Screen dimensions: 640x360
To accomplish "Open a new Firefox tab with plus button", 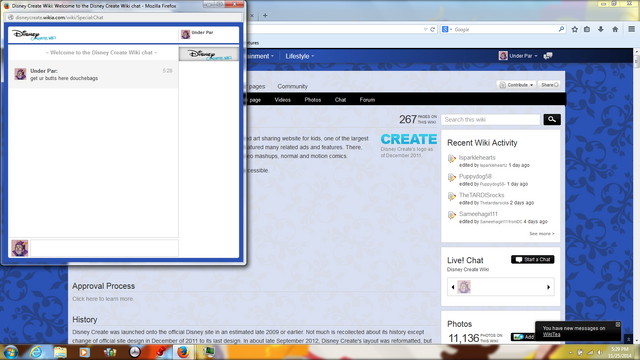I will pos(265,16).
